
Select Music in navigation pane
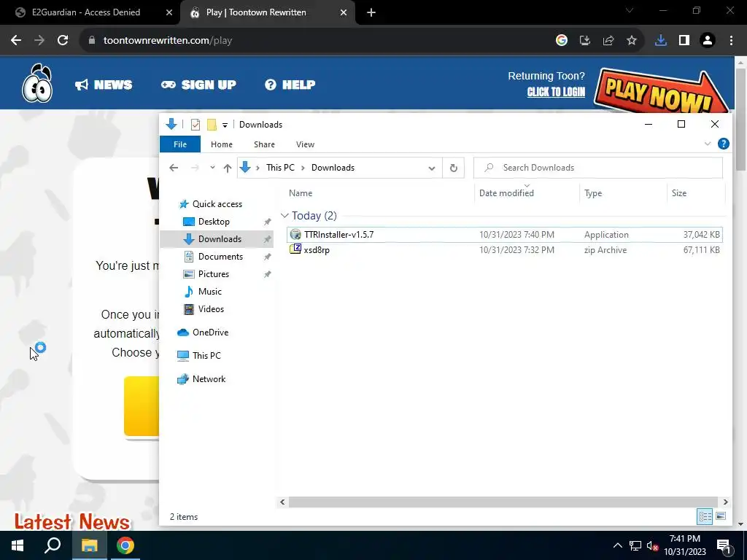coord(209,292)
